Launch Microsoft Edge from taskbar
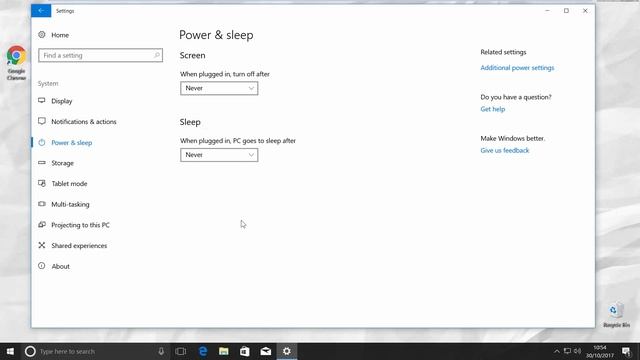Screen dimensions: 640x360 (x=203, y=351)
